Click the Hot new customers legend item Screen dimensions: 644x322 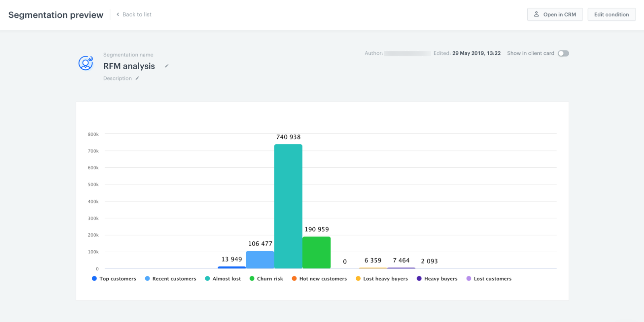click(319, 278)
